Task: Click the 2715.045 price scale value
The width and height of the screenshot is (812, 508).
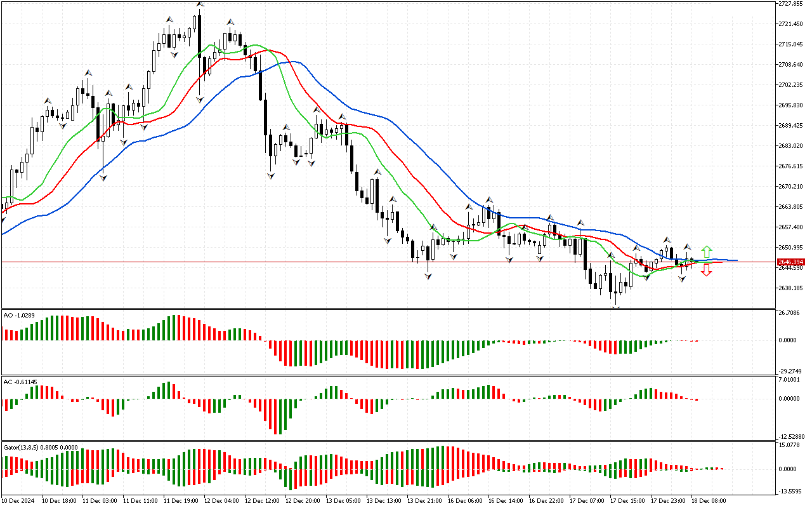Action: pyautogui.click(x=790, y=44)
